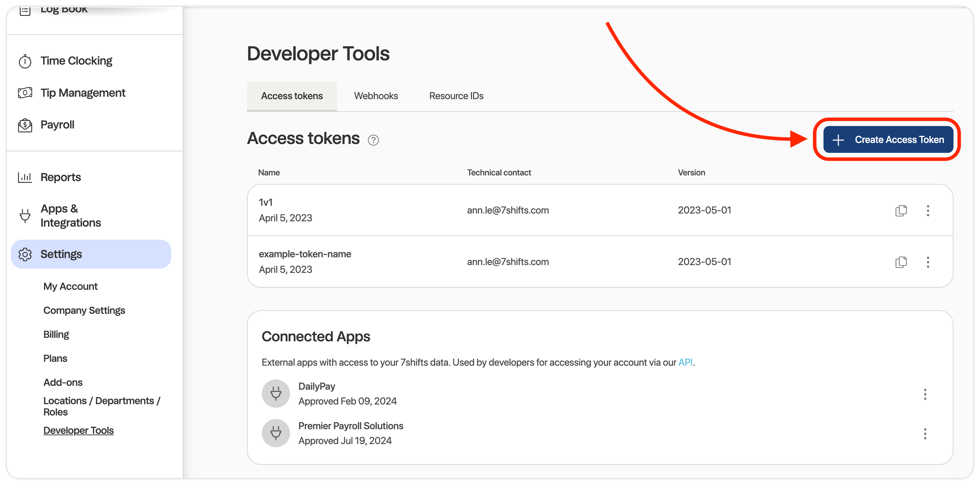
Task: Open the 1v1 token options menu
Action: pyautogui.click(x=927, y=211)
